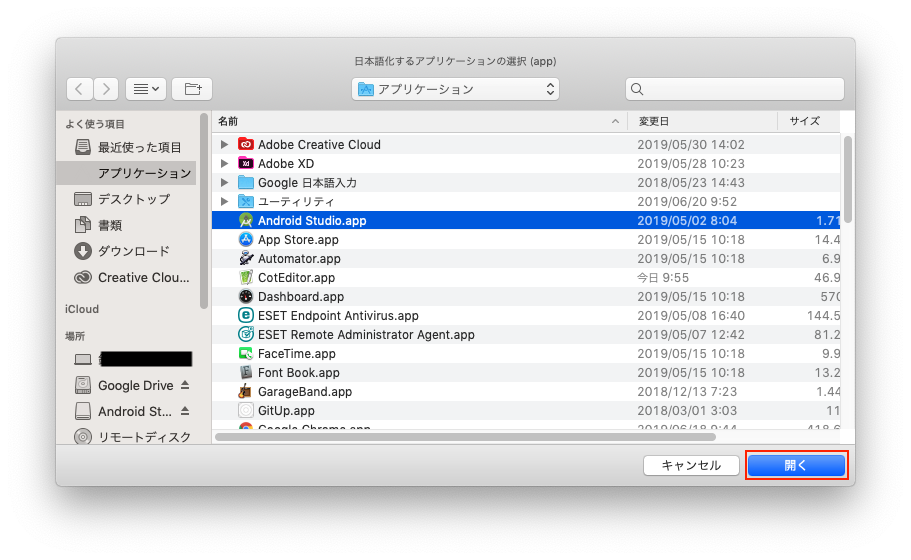
Task: Click the Automator.app robot icon
Action: (246, 259)
